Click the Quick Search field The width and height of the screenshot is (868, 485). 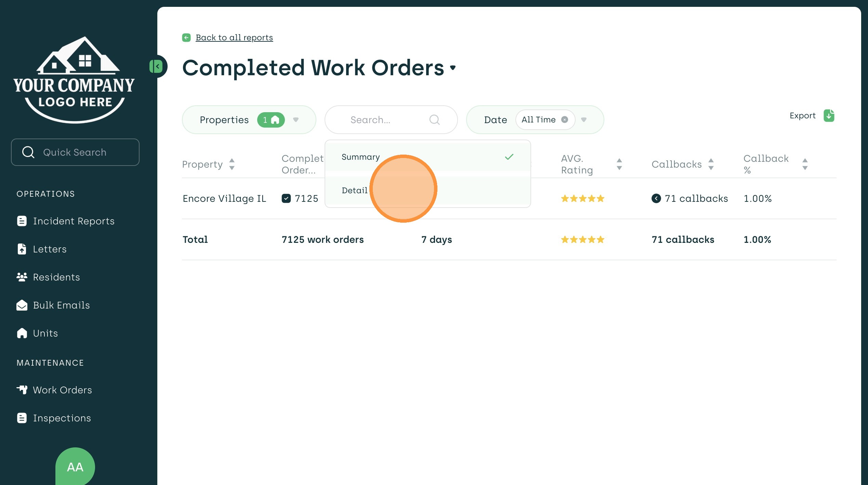(x=75, y=153)
